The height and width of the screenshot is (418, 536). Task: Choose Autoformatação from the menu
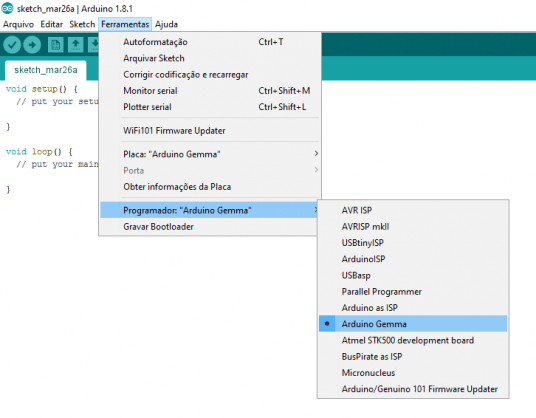click(210, 42)
